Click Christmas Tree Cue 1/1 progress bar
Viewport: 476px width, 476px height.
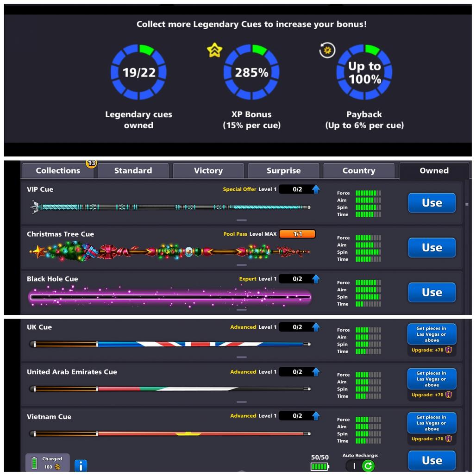pyautogui.click(x=297, y=234)
